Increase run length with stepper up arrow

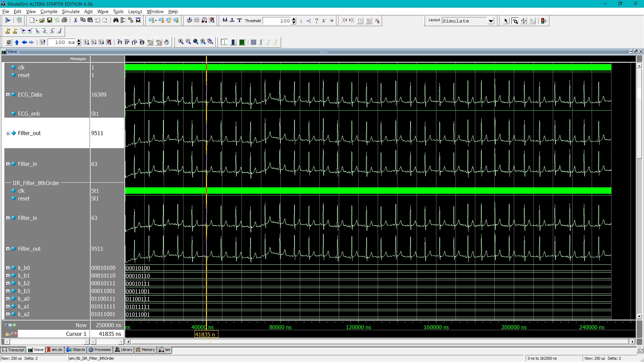pyautogui.click(x=79, y=40)
